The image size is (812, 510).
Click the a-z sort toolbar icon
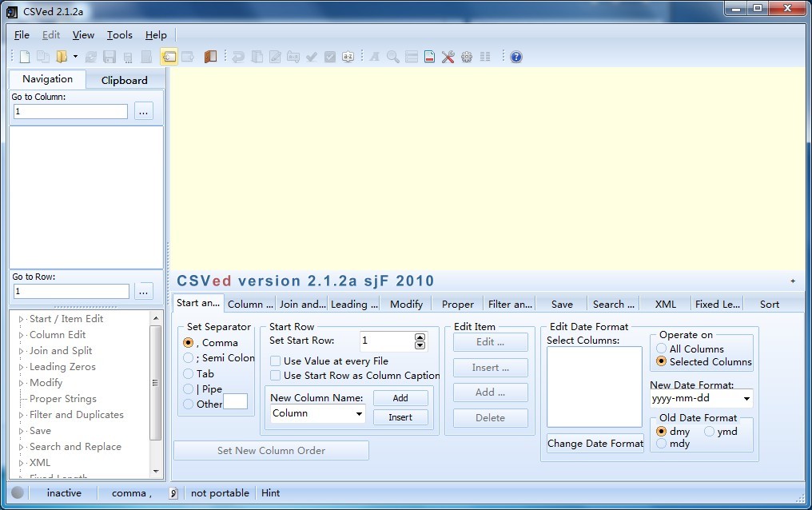pyautogui.click(x=348, y=57)
